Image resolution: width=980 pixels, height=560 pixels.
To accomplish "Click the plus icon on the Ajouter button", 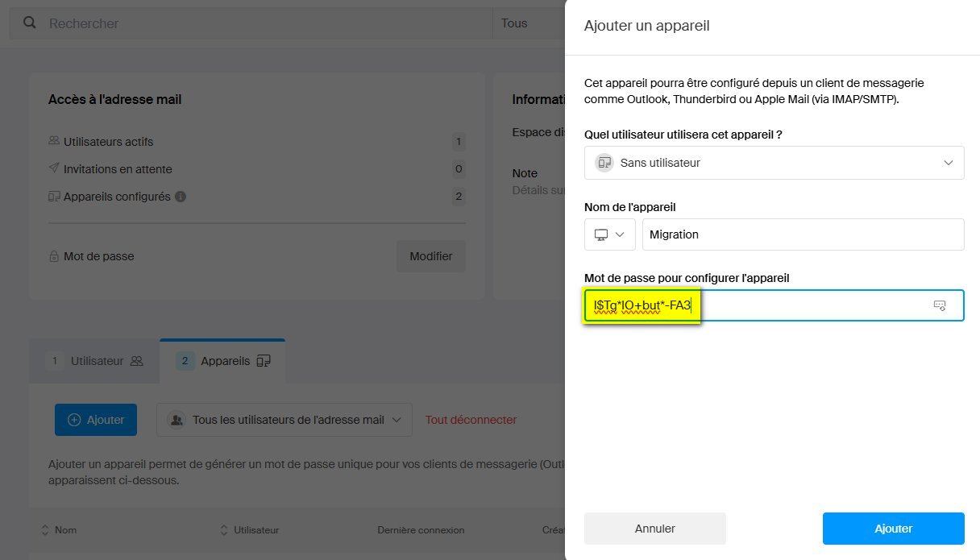I will [x=75, y=419].
